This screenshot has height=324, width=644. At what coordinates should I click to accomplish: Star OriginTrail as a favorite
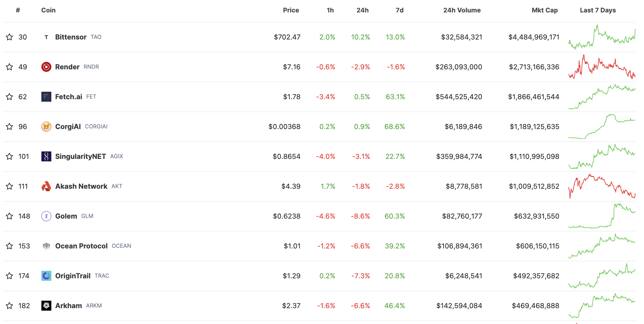click(9, 276)
